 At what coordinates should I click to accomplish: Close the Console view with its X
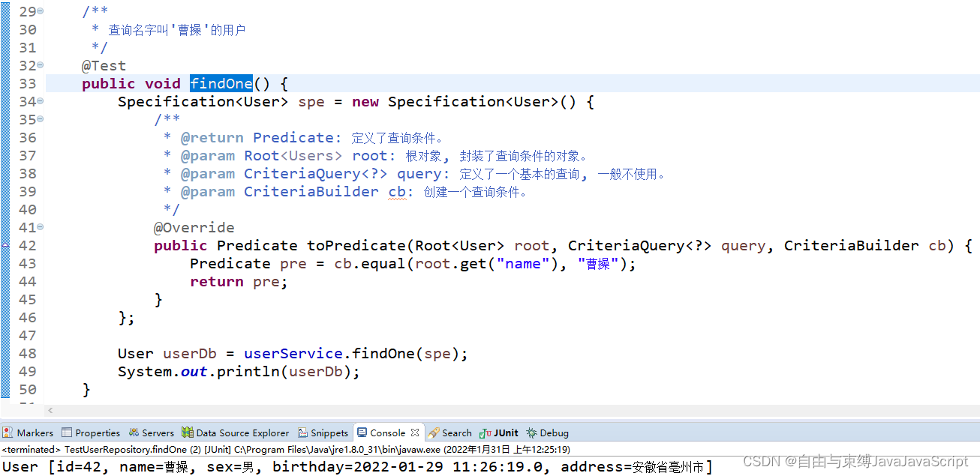(415, 433)
